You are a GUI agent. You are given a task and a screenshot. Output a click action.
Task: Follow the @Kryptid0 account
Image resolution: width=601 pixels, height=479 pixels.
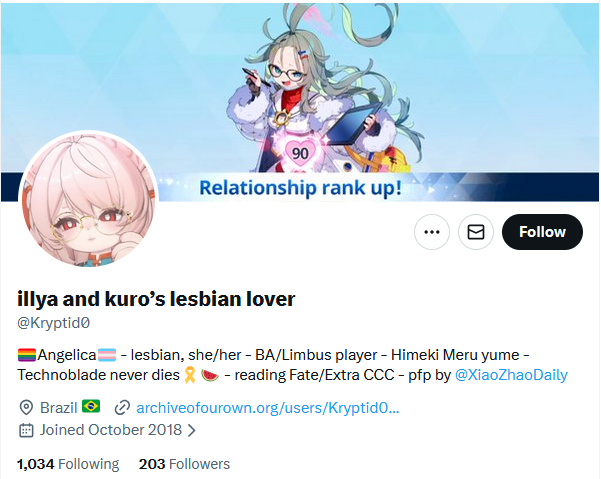pos(542,232)
